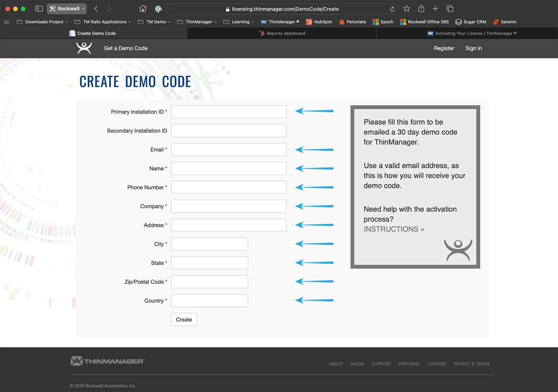Open the Sugar CRM bookmark

471,22
